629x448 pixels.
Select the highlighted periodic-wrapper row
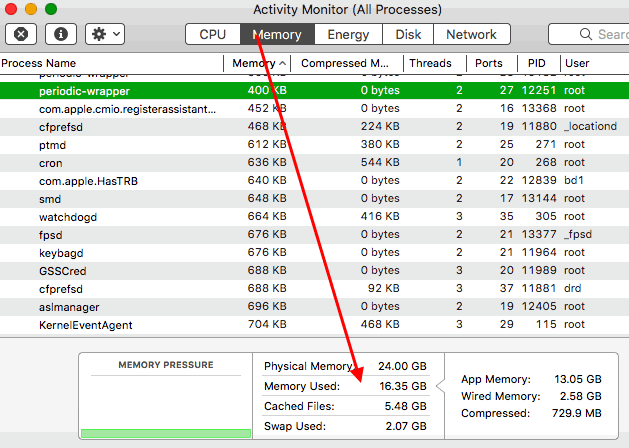pos(314,91)
